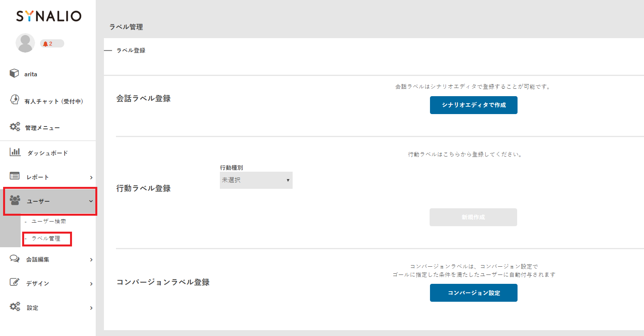Expand the 設定 menu chevron
This screenshot has height=336, width=644.
(91, 308)
